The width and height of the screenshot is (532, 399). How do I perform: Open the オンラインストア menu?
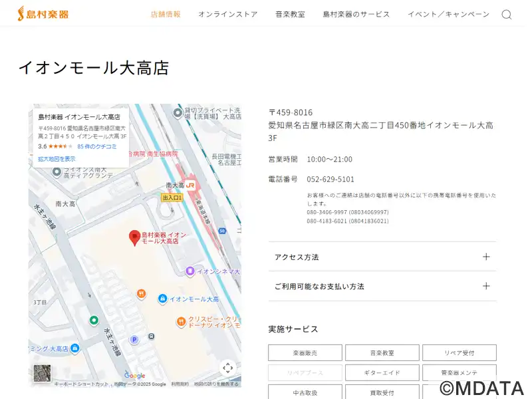point(228,14)
